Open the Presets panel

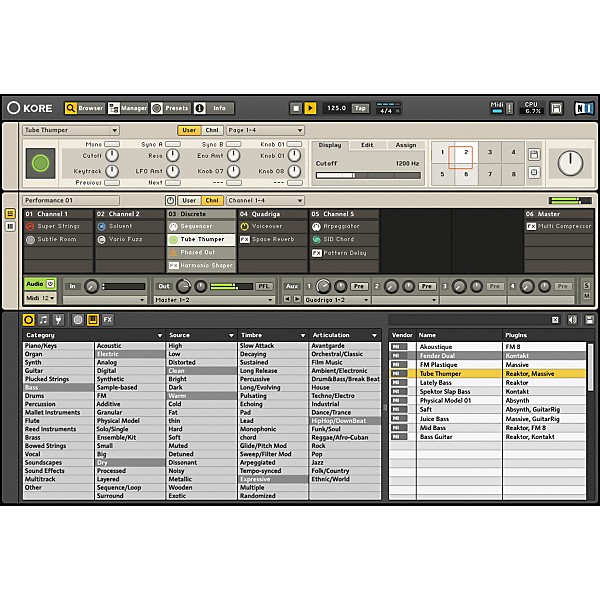(170, 108)
